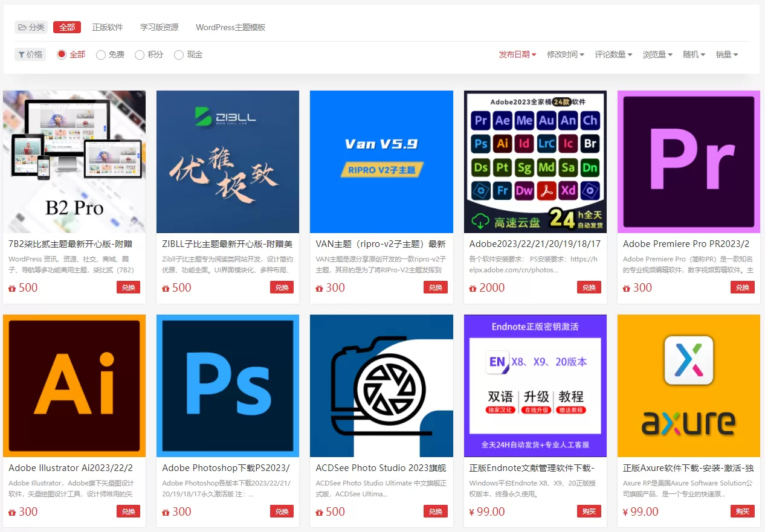This screenshot has height=532, width=765.
Task: Select the 全部 category tab
Action: pos(67,27)
